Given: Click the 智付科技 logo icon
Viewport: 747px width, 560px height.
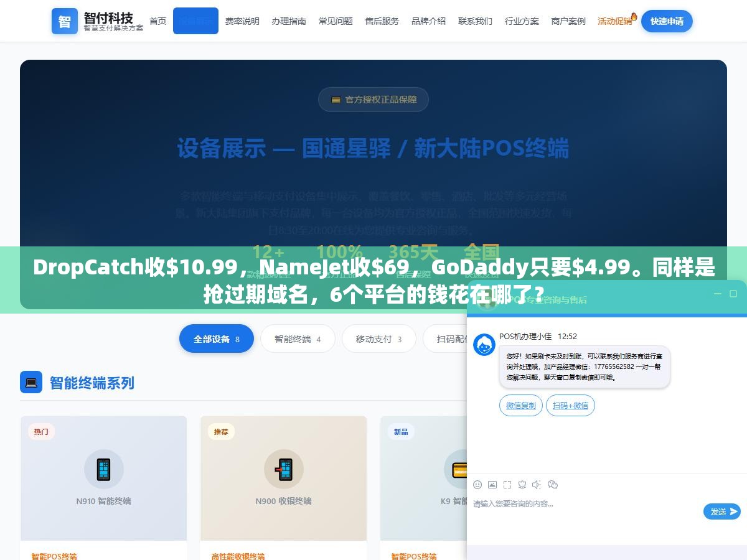Looking at the screenshot, I should 65,21.
